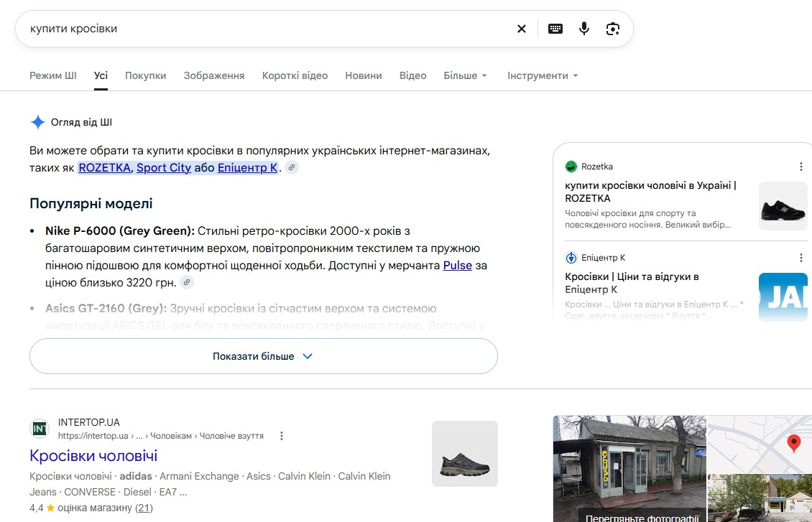Viewport: 812px width, 522px height.
Task: Click the red map location pin
Action: (793, 443)
